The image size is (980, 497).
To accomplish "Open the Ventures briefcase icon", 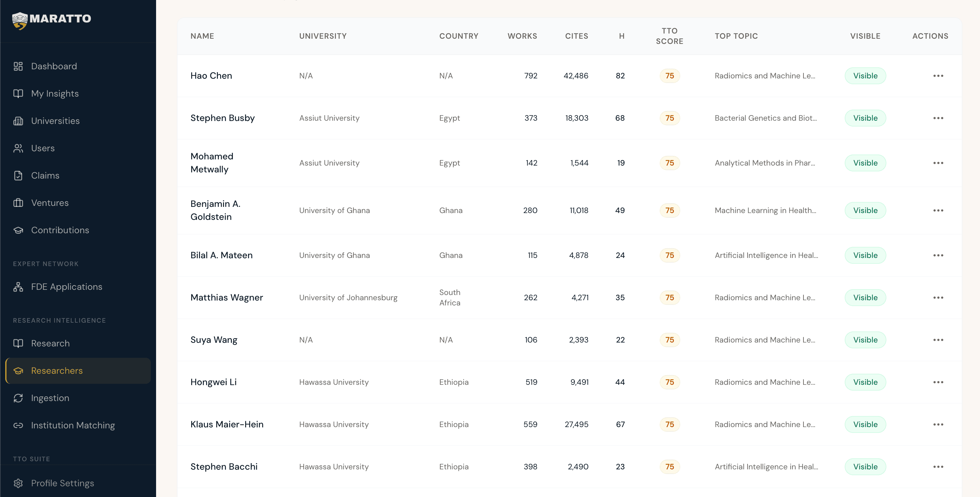I will click(18, 203).
